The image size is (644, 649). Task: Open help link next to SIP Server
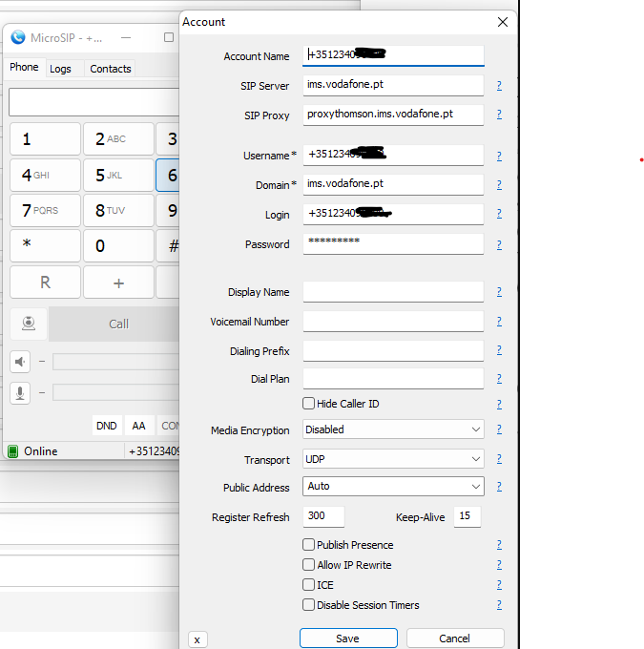tap(499, 86)
